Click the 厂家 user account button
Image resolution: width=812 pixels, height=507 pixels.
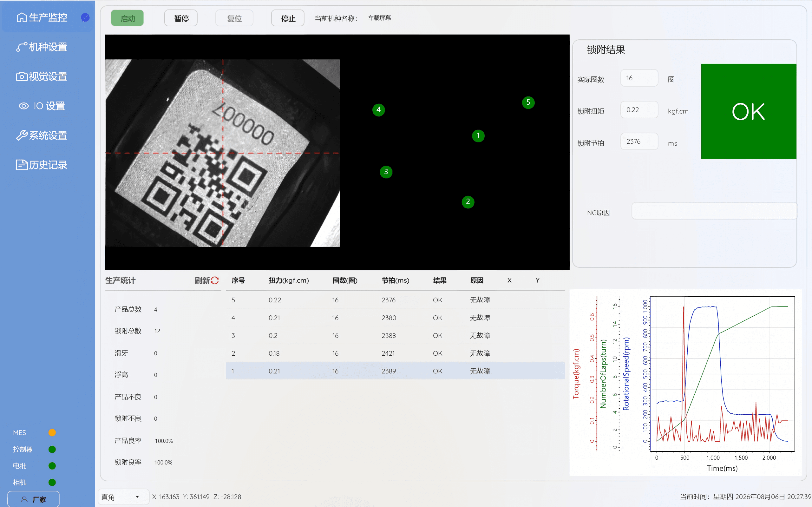[x=34, y=499]
